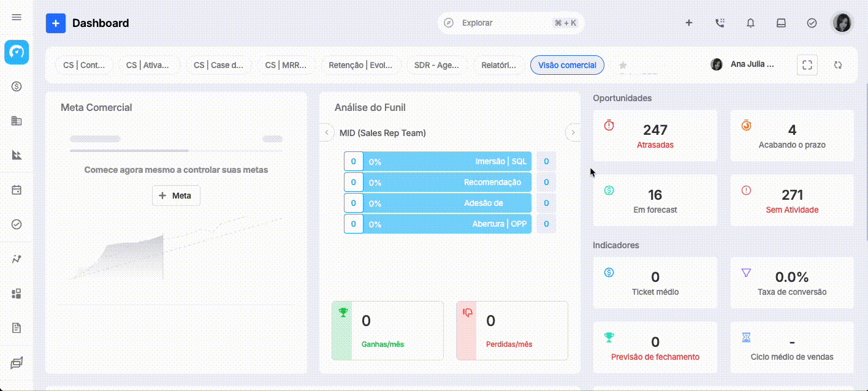Open the Ana Julia user filter dropdown
868x391 pixels.
742,64
